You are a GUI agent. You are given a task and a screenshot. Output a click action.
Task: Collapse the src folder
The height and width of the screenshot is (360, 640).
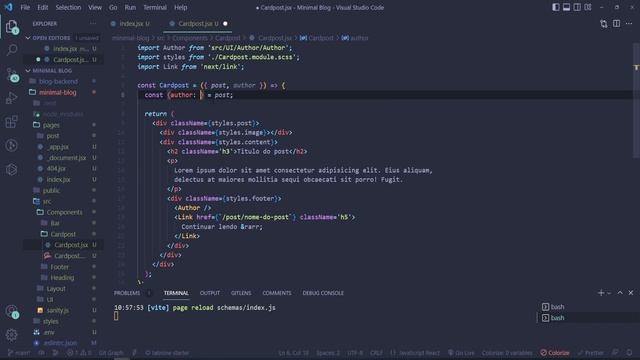click(47, 201)
